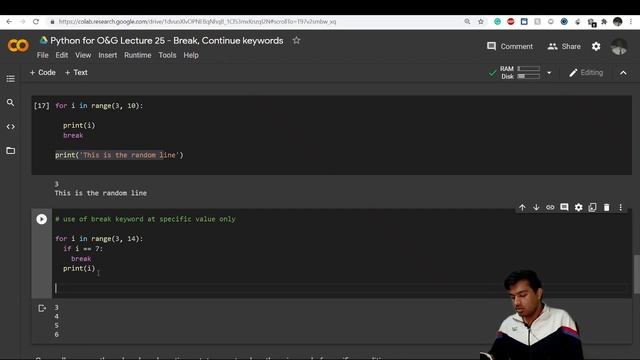
Task: Click the notebook title text
Action: [x=167, y=40]
